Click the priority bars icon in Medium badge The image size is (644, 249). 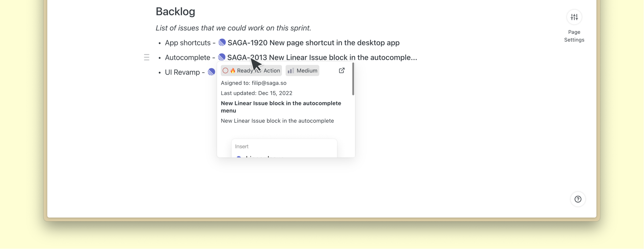click(x=291, y=71)
